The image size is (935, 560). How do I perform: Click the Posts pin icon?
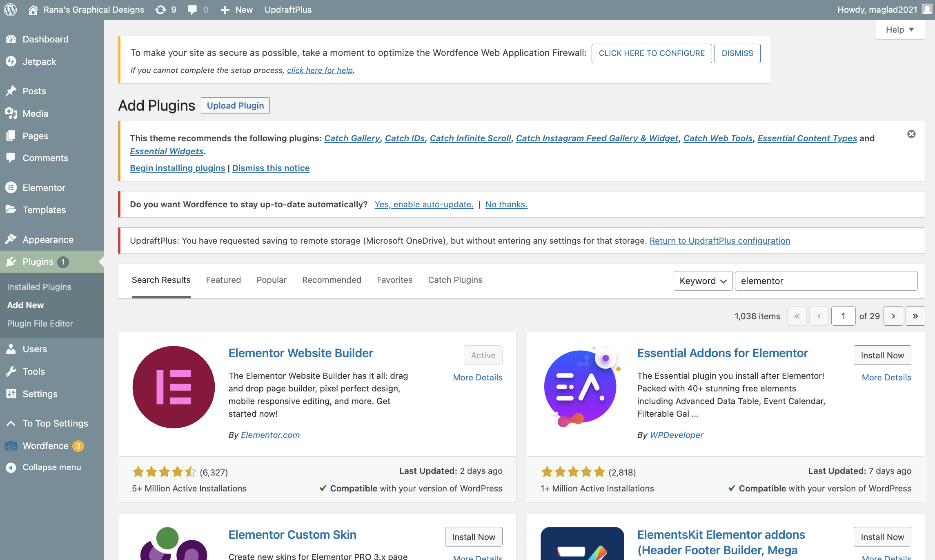pyautogui.click(x=11, y=91)
